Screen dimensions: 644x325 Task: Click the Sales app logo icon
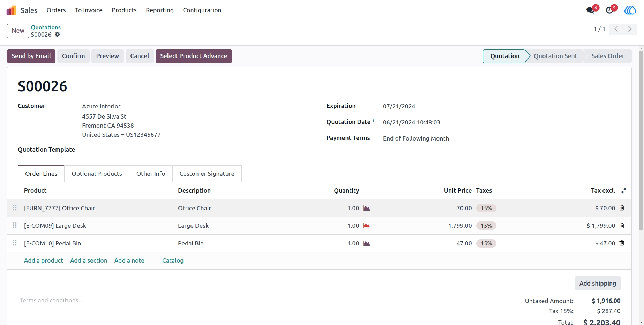point(12,10)
